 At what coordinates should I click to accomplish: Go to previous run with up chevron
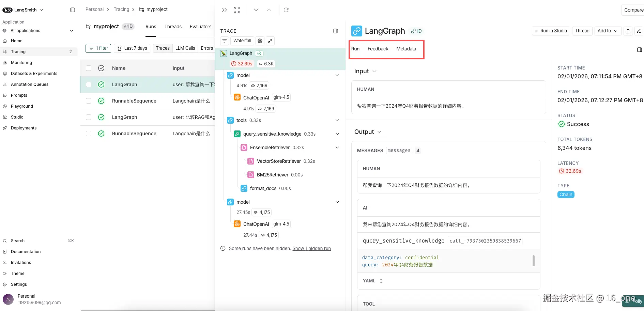[x=269, y=10]
